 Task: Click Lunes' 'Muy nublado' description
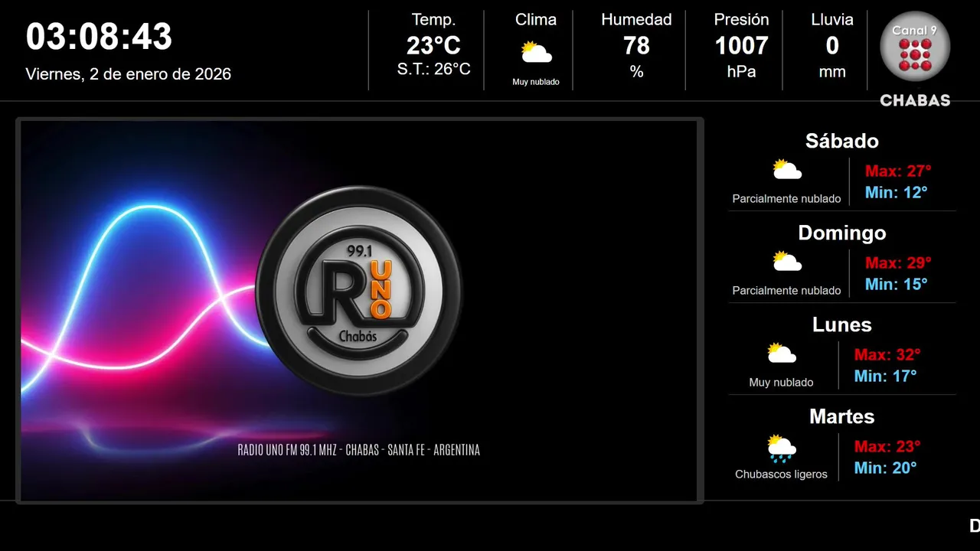point(781,383)
